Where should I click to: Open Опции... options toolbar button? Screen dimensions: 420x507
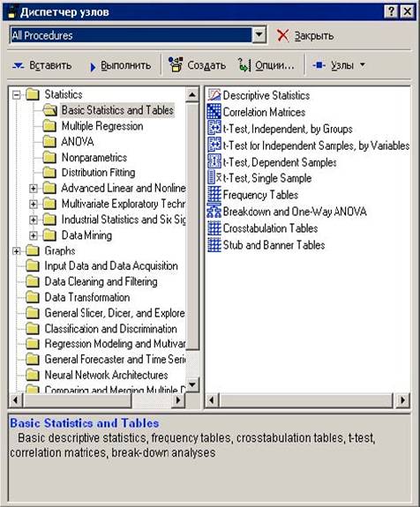coord(266,65)
